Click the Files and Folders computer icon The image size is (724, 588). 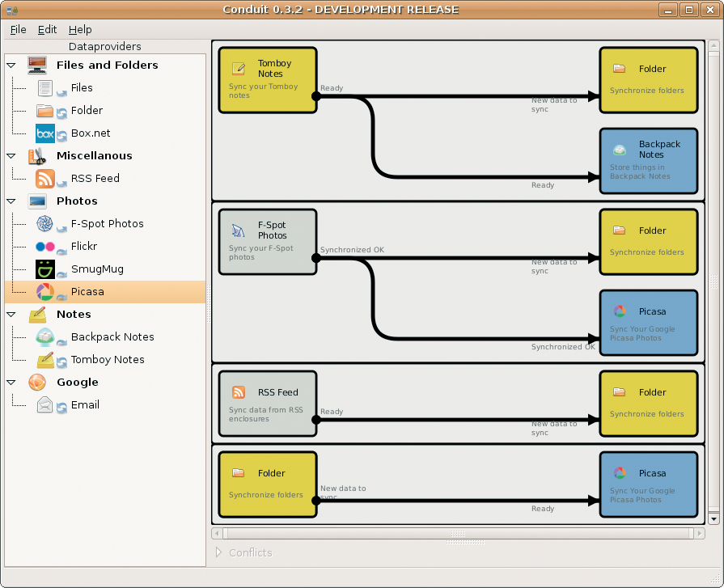37,65
